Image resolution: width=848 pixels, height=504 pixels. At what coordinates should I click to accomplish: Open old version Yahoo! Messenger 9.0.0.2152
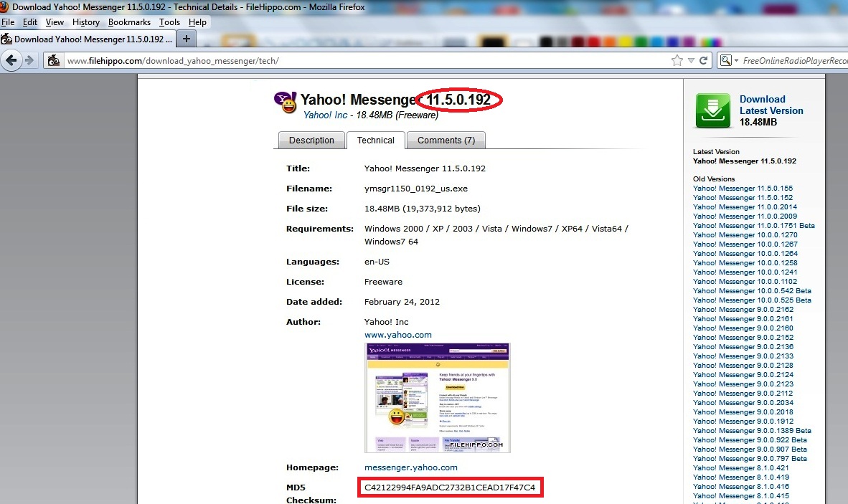click(x=743, y=337)
